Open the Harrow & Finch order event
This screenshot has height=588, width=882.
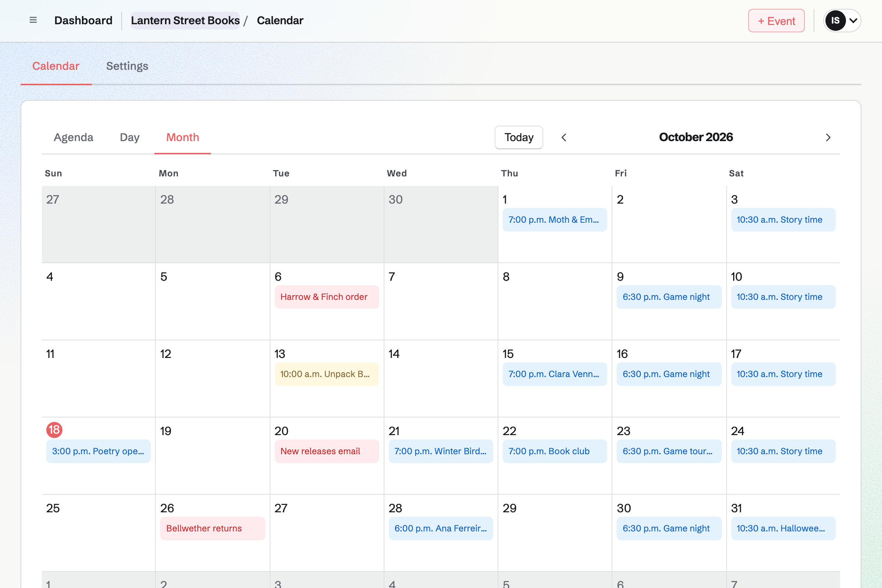tap(327, 297)
